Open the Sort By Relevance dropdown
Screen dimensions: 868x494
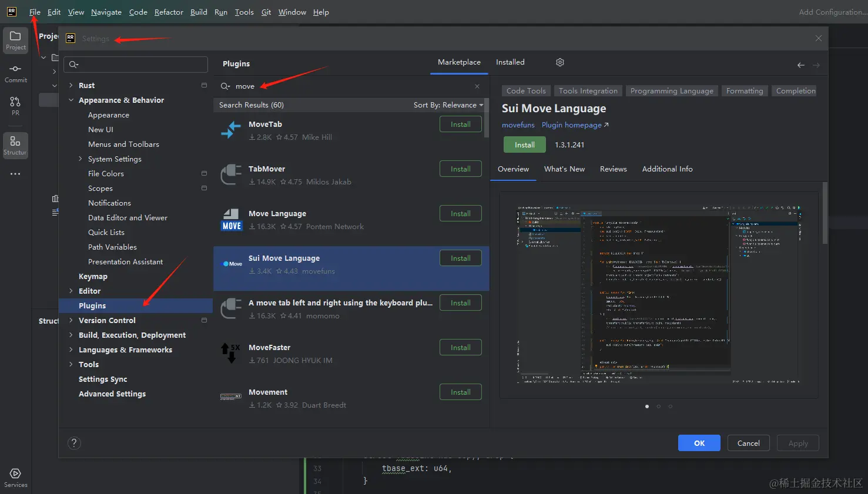pos(448,105)
